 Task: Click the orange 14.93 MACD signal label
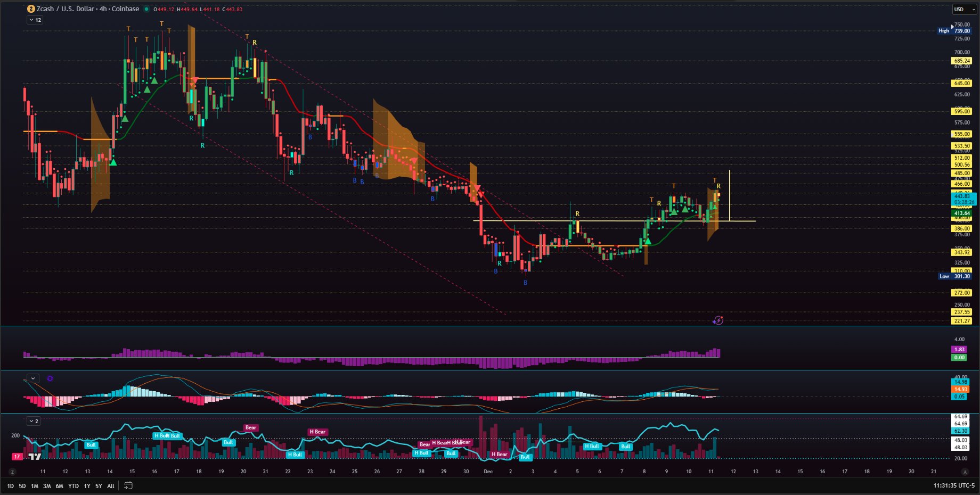coord(960,389)
